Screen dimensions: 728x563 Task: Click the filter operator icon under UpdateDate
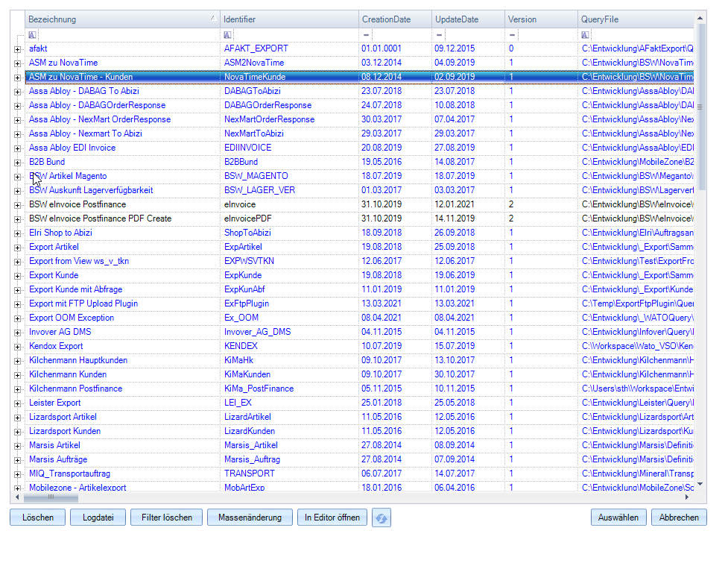point(439,35)
